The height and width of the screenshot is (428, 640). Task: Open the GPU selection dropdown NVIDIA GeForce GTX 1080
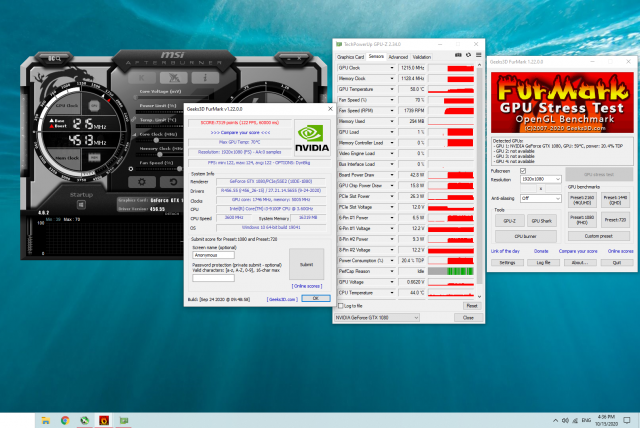click(x=377, y=317)
